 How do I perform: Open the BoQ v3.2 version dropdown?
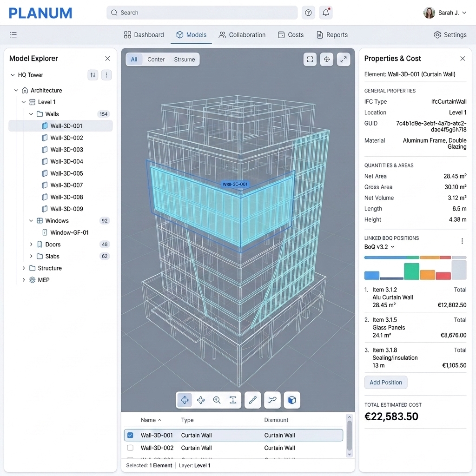pos(379,247)
